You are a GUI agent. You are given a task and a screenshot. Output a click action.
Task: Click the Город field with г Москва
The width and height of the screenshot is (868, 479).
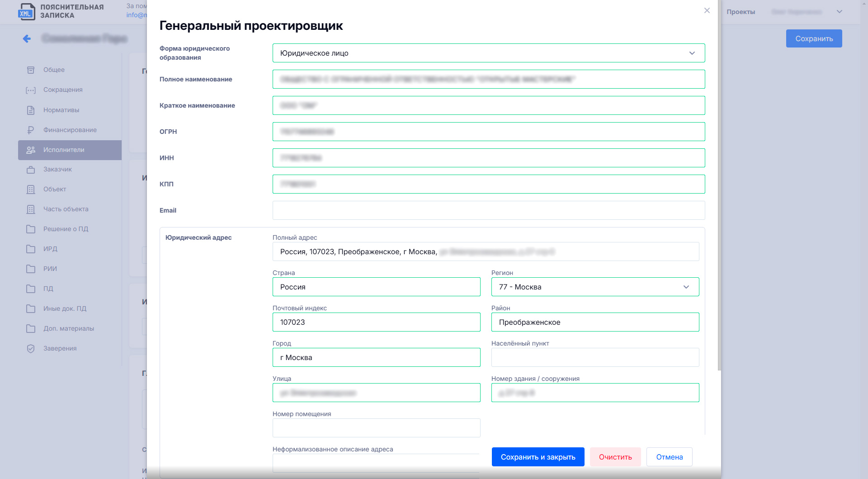[x=377, y=357]
